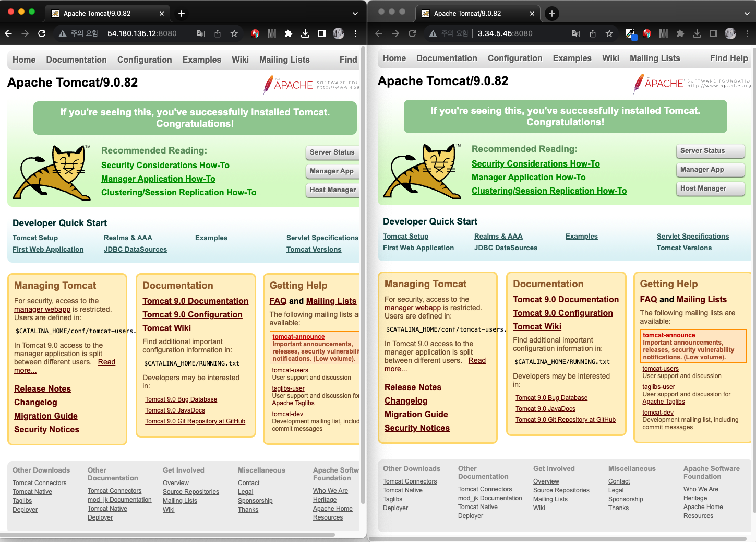The width and height of the screenshot is (756, 542).
Task: Bookmark page with star in right window
Action: point(609,33)
